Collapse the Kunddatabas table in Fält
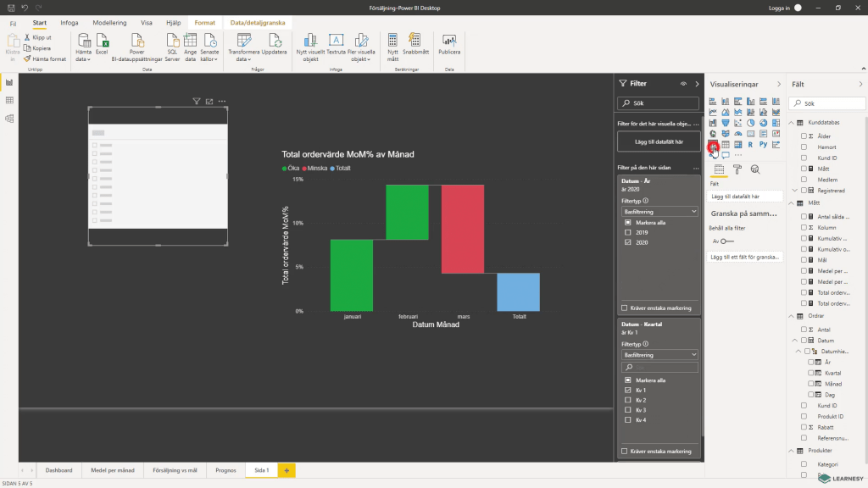The height and width of the screenshot is (488, 868). [793, 124]
